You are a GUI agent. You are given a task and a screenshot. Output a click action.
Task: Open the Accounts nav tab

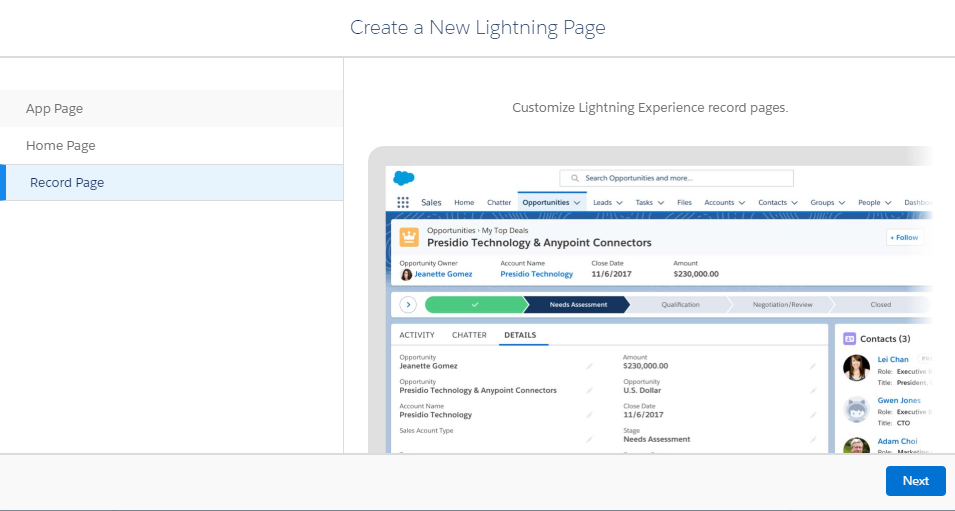pos(719,202)
